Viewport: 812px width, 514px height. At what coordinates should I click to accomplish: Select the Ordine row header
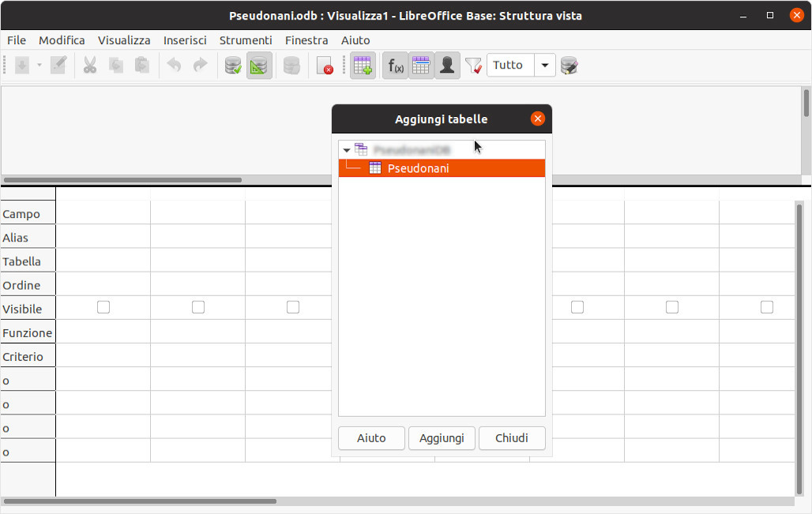28,285
